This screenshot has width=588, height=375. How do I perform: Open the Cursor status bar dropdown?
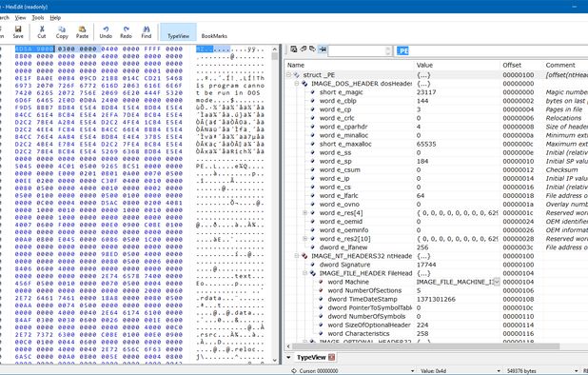(413, 371)
